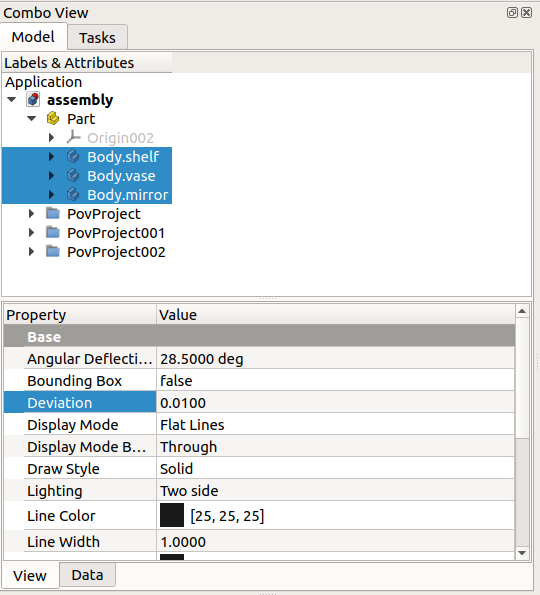
Task: Expand the Origin002 node
Action: [x=51, y=137]
